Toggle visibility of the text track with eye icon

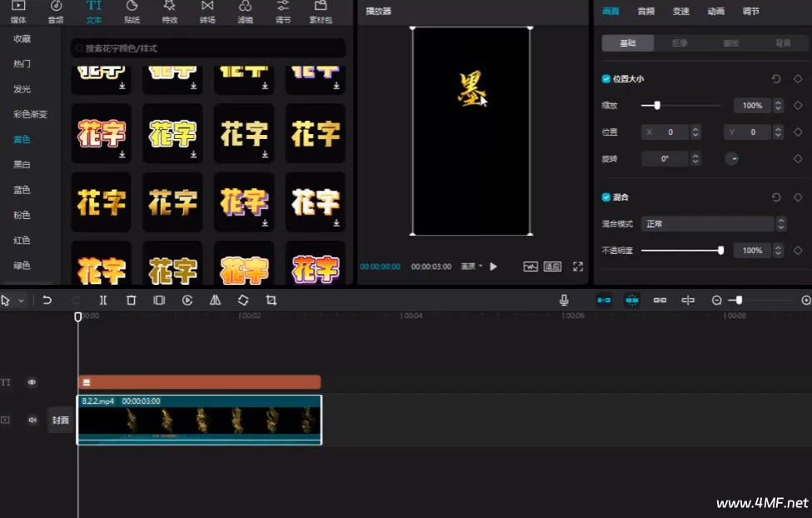(32, 381)
